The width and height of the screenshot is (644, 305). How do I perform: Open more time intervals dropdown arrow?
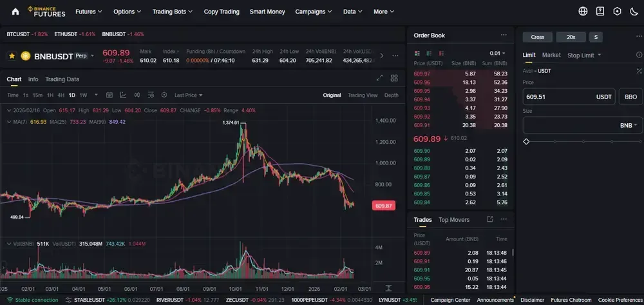96,95
